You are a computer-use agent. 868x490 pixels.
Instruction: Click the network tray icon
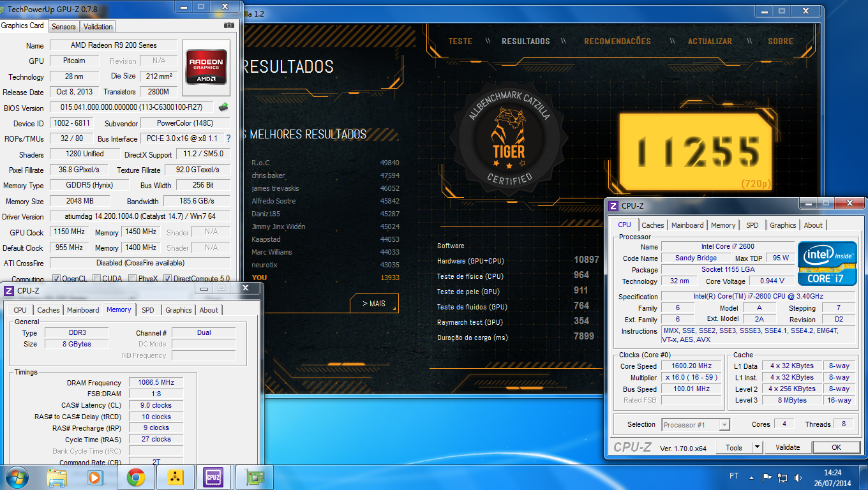(782, 477)
